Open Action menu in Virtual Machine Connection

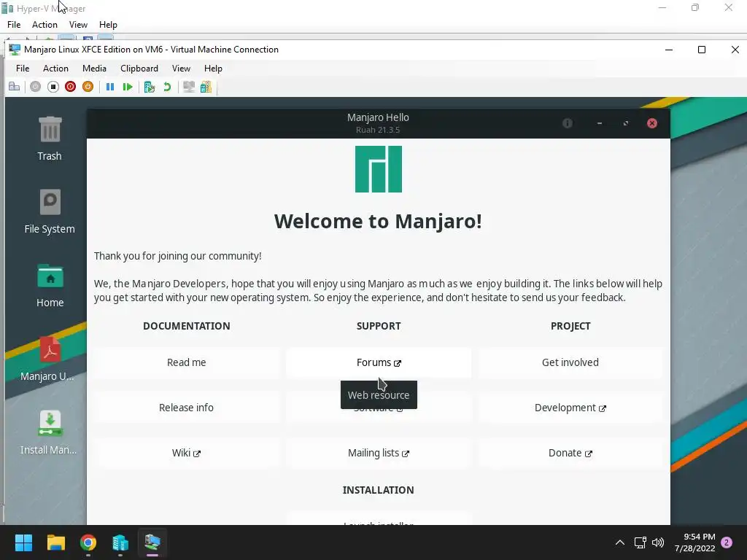coord(55,68)
